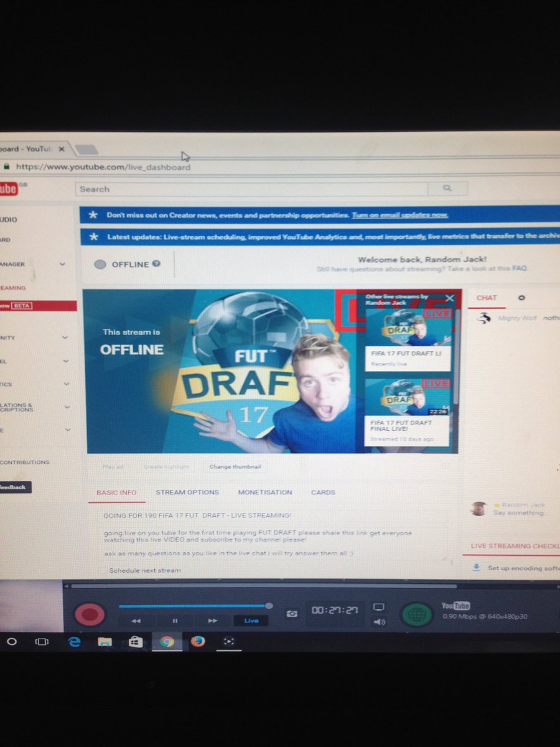Image resolution: width=560 pixels, height=747 pixels.
Task: Launch Microsoft Edge from taskbar
Action: [x=75, y=641]
